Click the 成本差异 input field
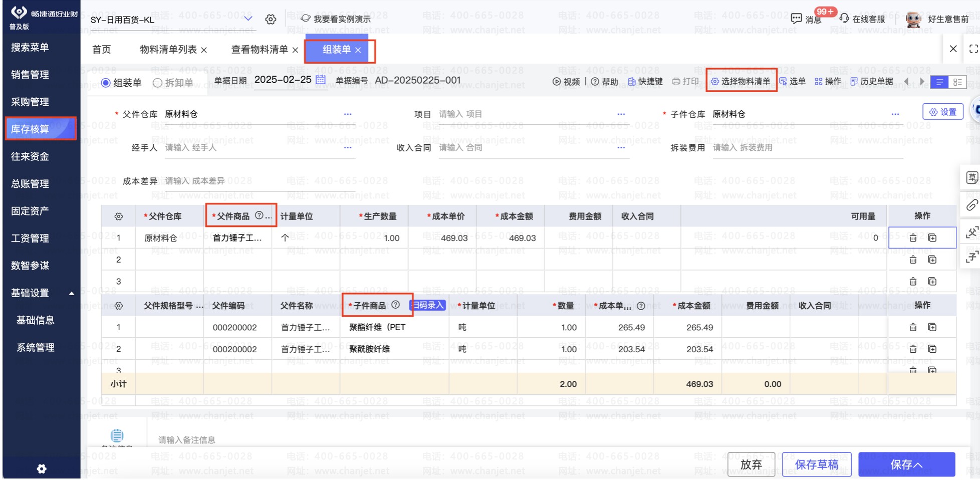 click(x=260, y=181)
